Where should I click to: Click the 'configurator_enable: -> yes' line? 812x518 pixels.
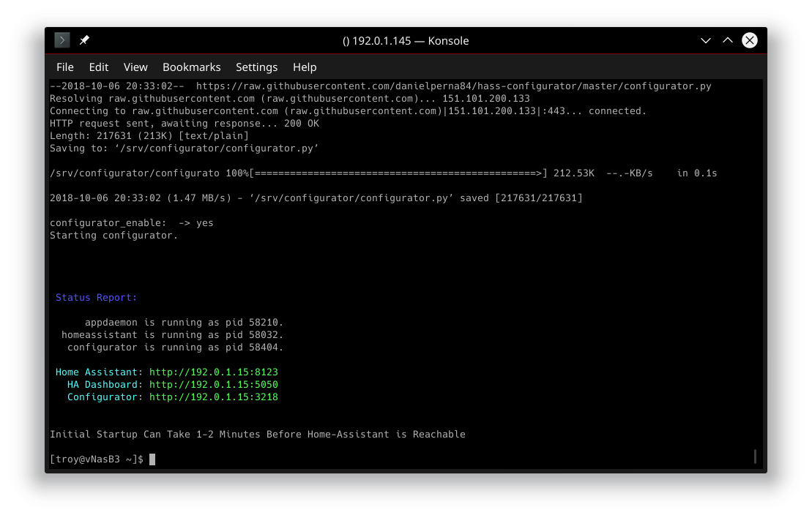pyautogui.click(x=132, y=223)
